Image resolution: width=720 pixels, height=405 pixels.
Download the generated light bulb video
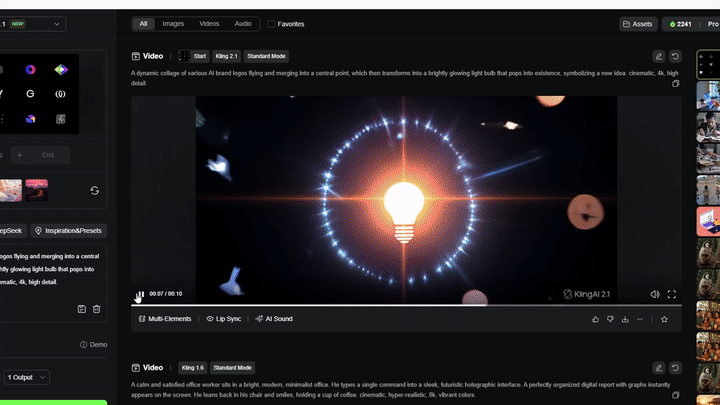coord(625,319)
